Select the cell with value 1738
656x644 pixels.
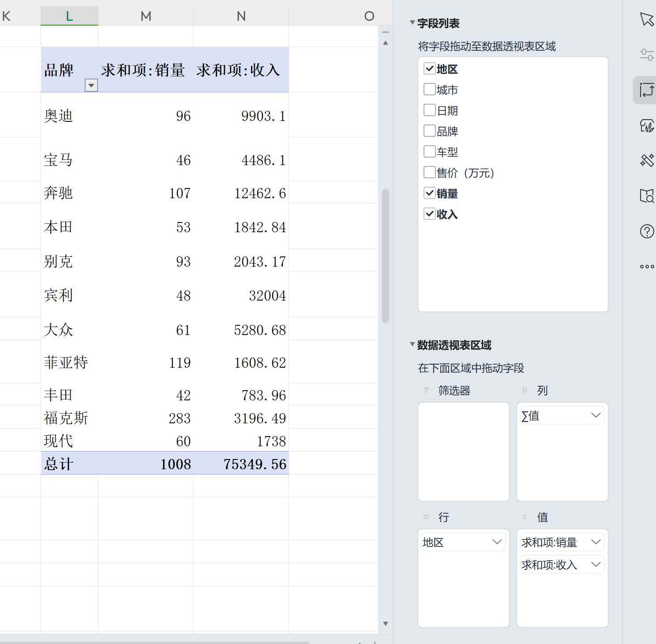click(241, 440)
